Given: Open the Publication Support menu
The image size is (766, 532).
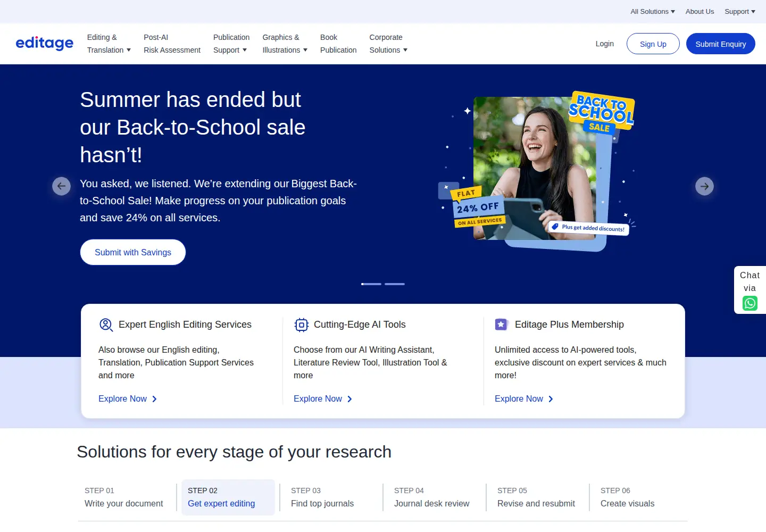Looking at the screenshot, I should (231, 44).
